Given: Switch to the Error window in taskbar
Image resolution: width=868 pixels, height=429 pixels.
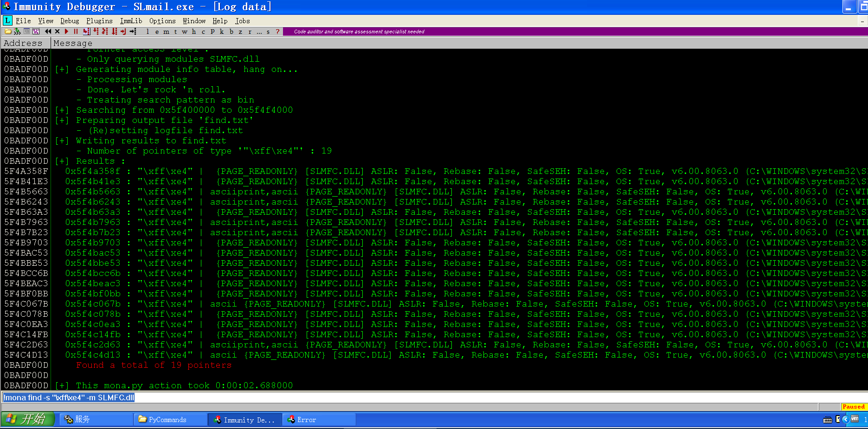Looking at the screenshot, I should [x=319, y=419].
